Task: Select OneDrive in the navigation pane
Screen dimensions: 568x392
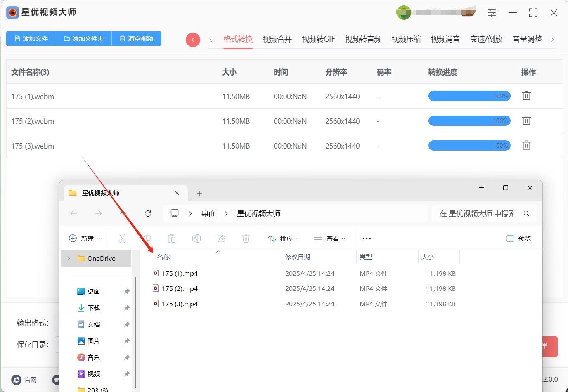Action: 96,258
